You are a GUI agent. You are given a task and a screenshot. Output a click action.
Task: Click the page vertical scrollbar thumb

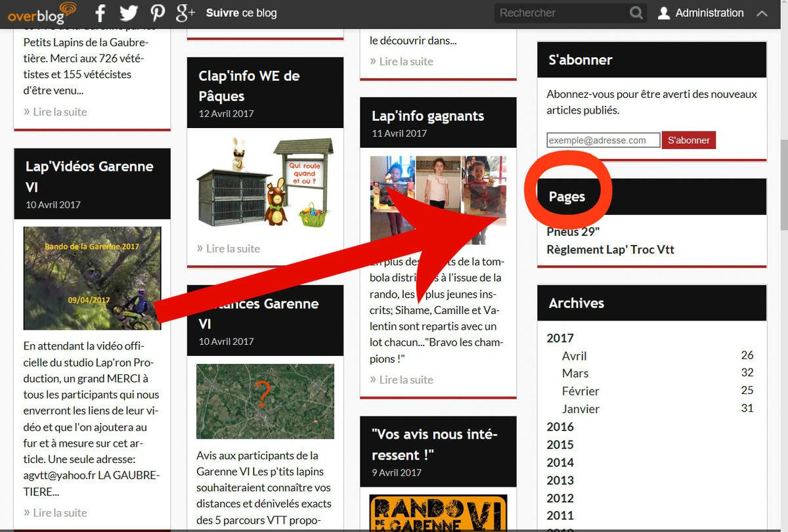pyautogui.click(x=783, y=185)
